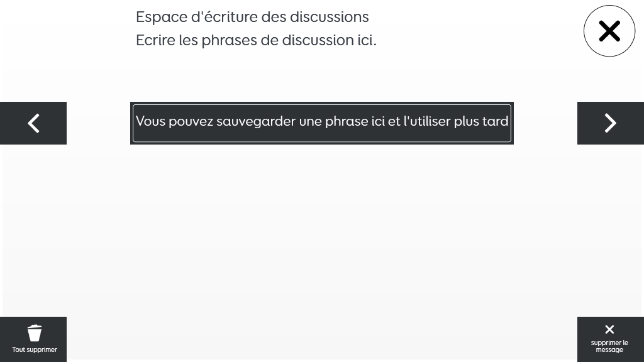Go to the previous saved phrase

33,123
